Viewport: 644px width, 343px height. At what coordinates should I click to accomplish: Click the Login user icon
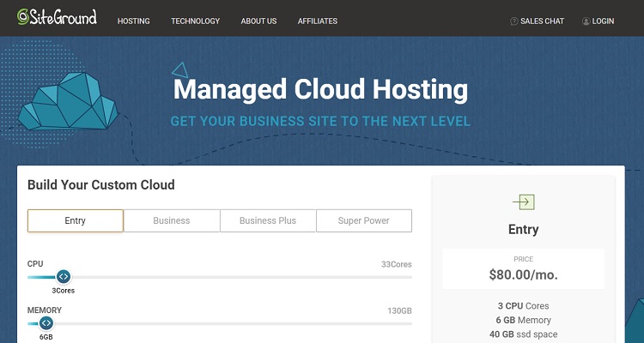tap(586, 21)
